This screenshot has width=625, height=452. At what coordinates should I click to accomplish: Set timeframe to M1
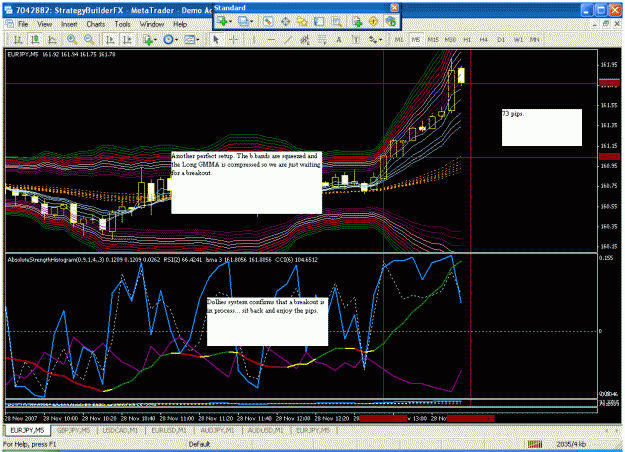[x=399, y=39]
